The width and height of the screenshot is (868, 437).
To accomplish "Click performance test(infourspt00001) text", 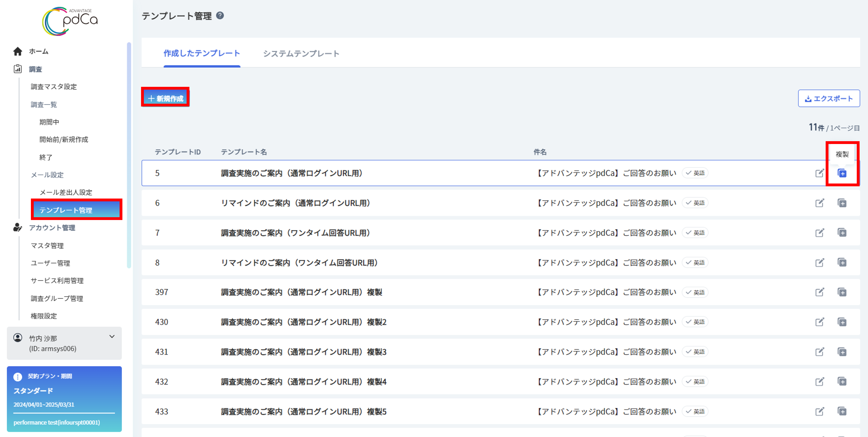I will click(57, 422).
